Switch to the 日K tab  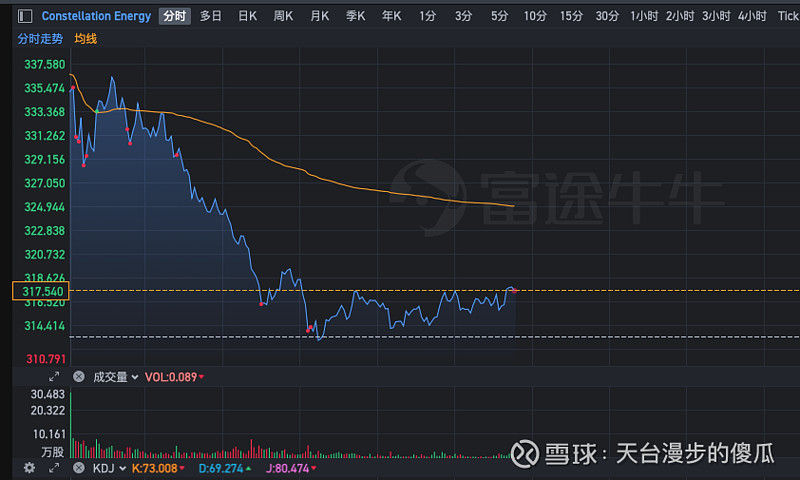point(247,16)
